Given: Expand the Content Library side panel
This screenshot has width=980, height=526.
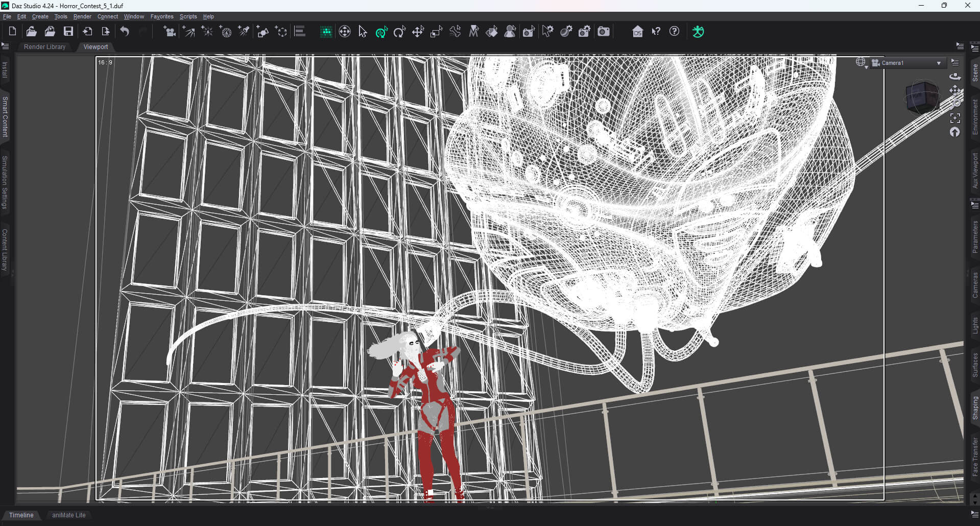Looking at the screenshot, I should [5, 249].
